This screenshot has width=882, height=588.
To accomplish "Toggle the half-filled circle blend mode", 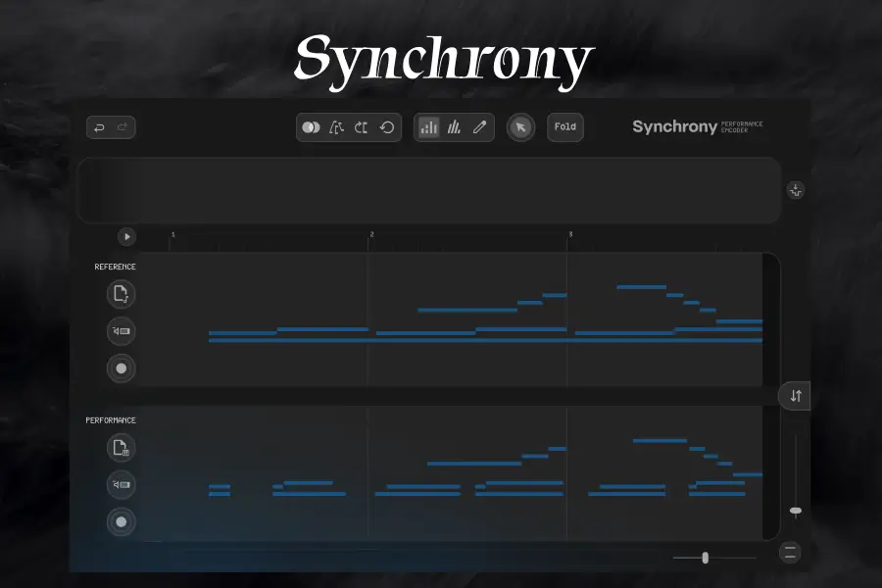I will [x=312, y=127].
